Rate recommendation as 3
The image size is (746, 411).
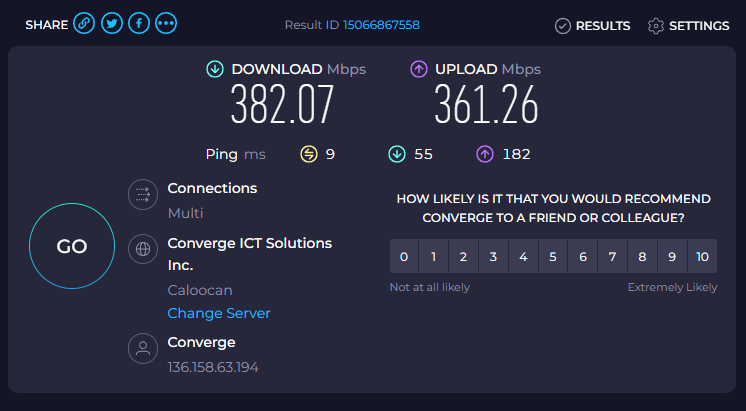pos(493,256)
